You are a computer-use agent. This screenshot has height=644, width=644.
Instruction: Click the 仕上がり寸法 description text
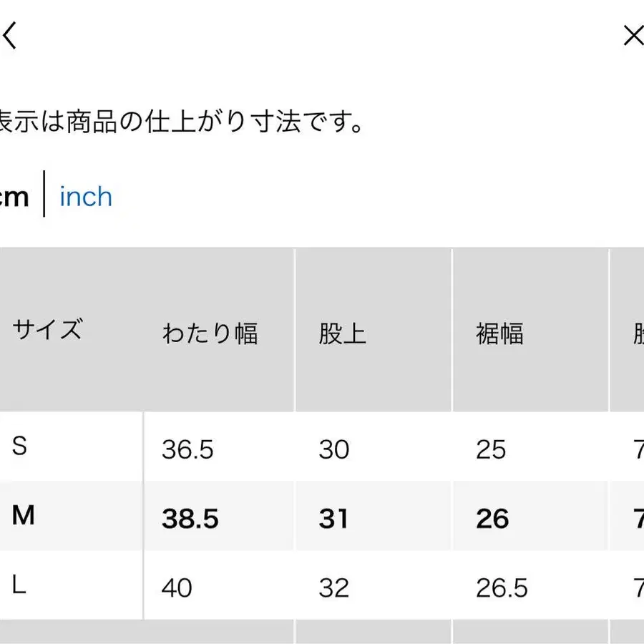point(182,122)
